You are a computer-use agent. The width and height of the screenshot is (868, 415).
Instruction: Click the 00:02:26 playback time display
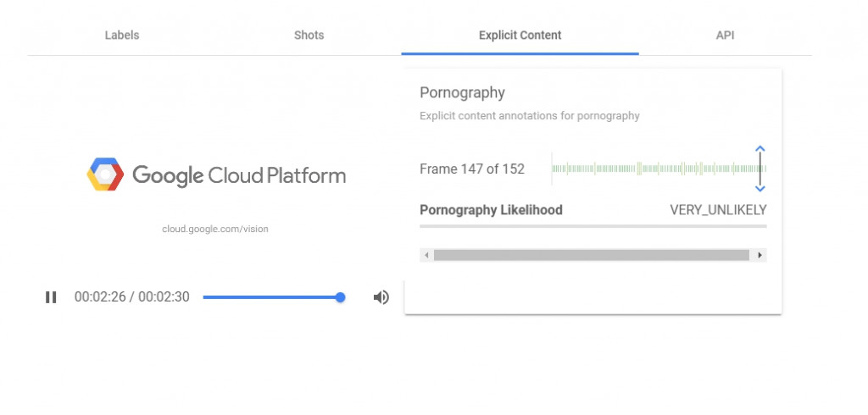pyautogui.click(x=99, y=297)
